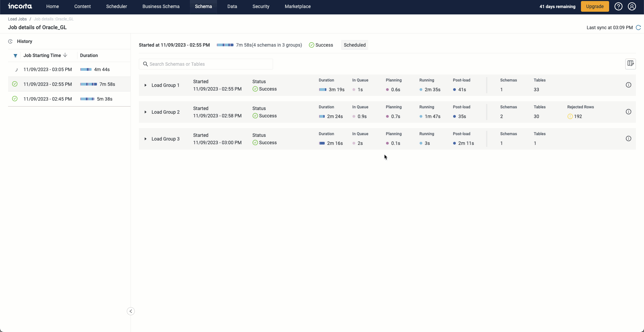Click the 41 days remaining text
The image size is (644, 332).
(x=557, y=6)
